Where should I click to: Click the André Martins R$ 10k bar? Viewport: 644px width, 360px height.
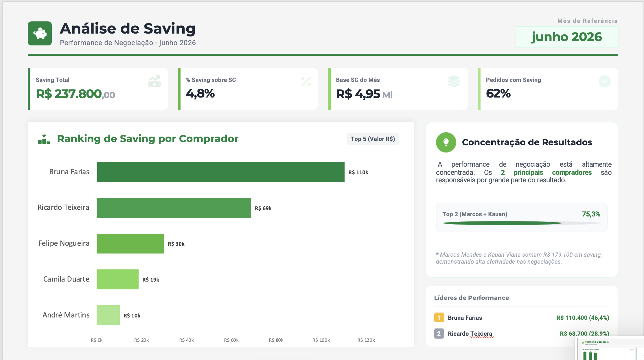pyautogui.click(x=108, y=315)
